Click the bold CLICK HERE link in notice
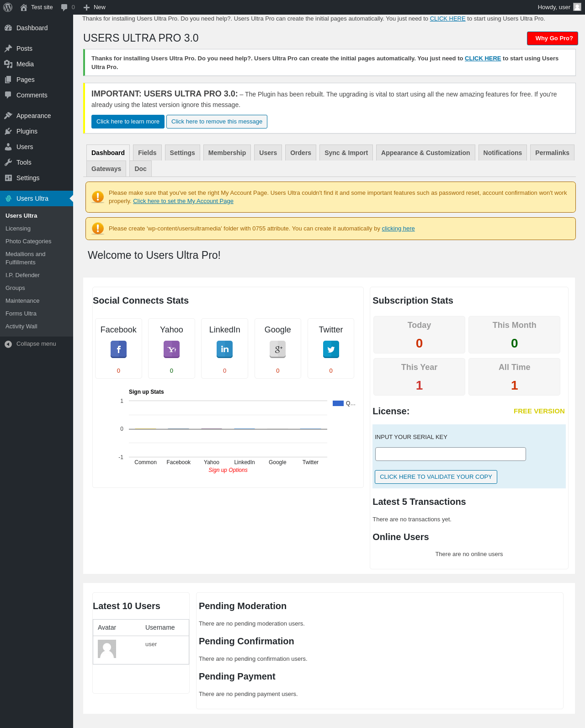 coord(483,59)
